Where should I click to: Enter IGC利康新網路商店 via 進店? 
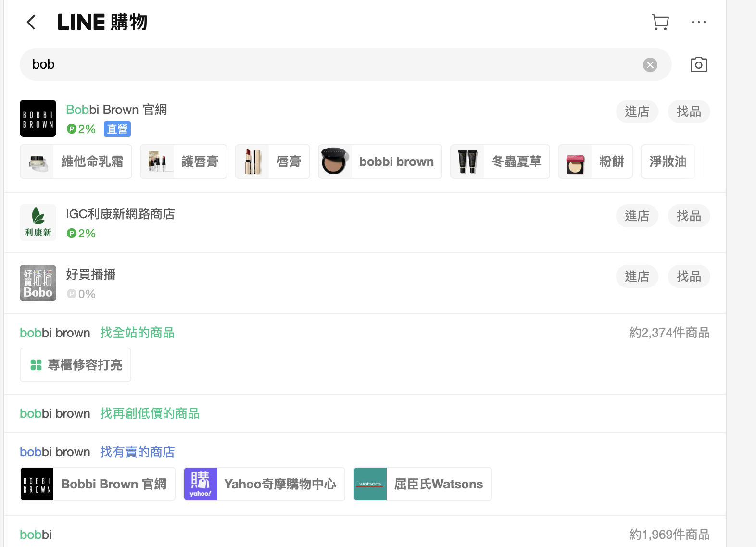point(637,216)
